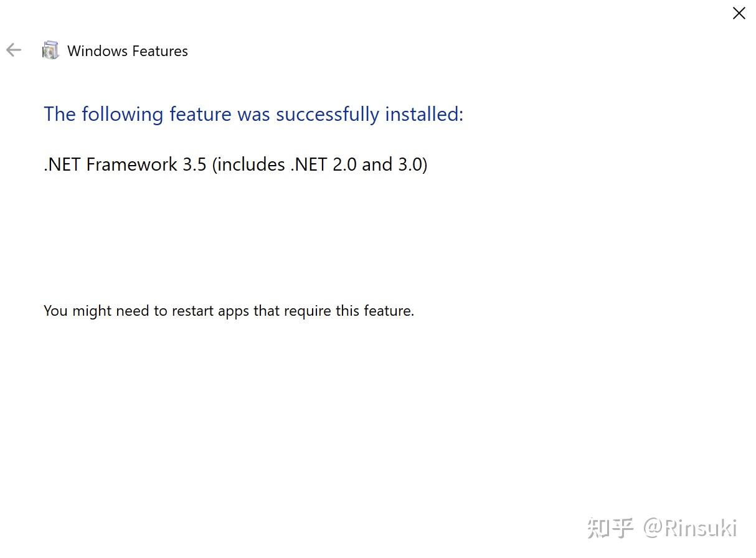Click the CD disc graphic on the installer icon
Screen dimensions: 756x558
pyautogui.click(x=47, y=55)
